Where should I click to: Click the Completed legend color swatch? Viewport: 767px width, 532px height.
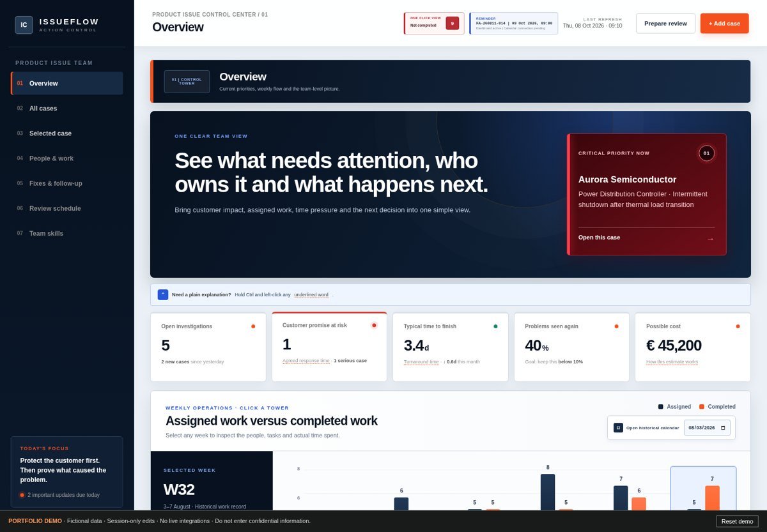point(702,407)
